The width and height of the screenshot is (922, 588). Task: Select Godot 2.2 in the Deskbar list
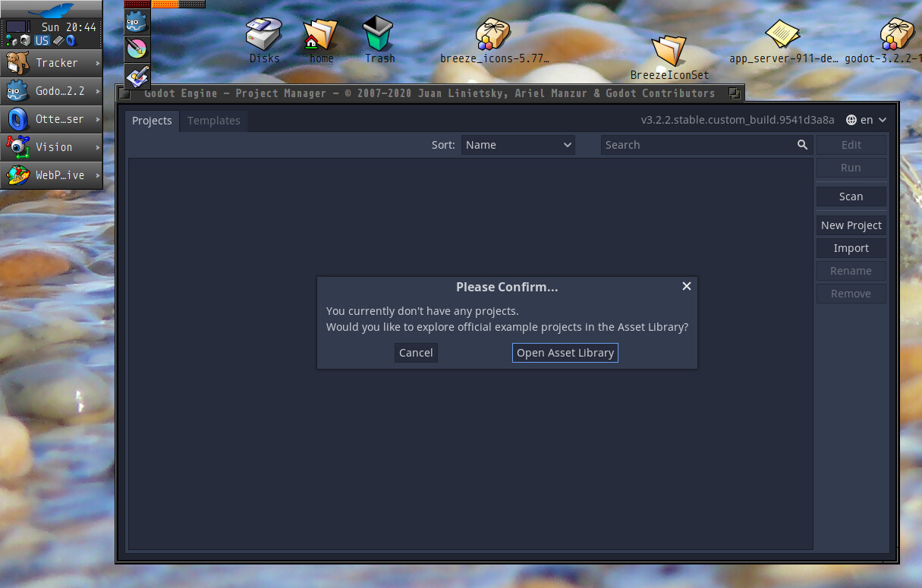point(52,91)
